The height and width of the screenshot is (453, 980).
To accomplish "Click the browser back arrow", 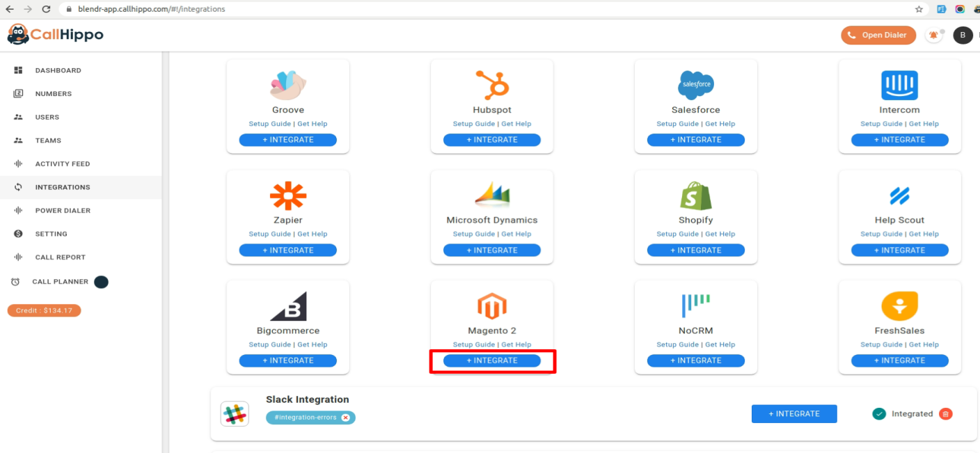I will point(10,9).
